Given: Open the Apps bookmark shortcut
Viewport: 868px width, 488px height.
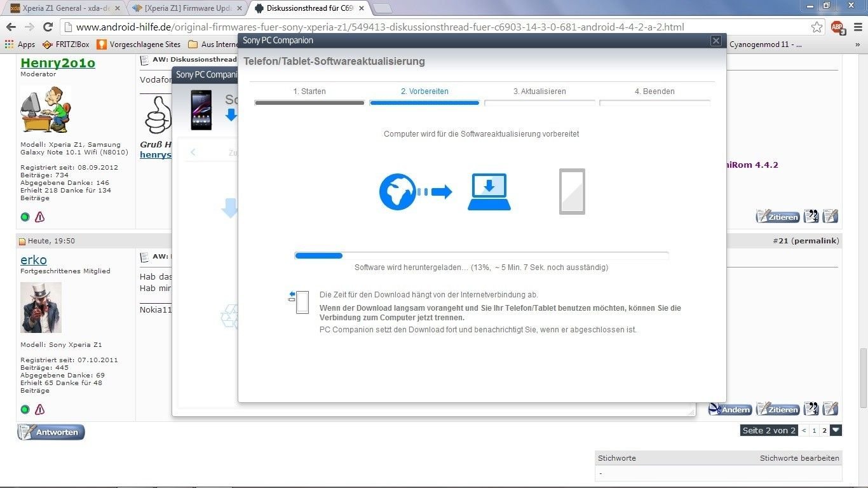Looking at the screenshot, I should [20, 44].
